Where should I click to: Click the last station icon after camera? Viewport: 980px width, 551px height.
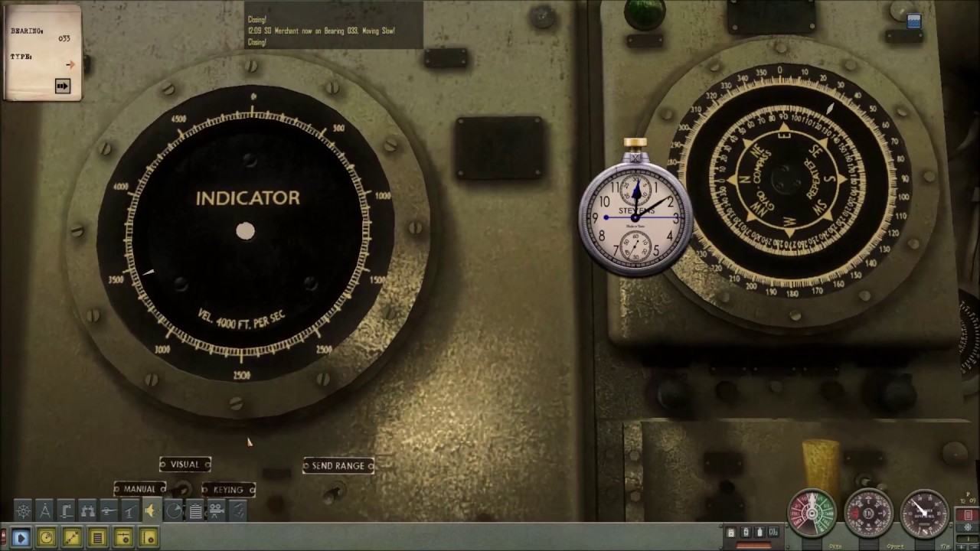(238, 510)
